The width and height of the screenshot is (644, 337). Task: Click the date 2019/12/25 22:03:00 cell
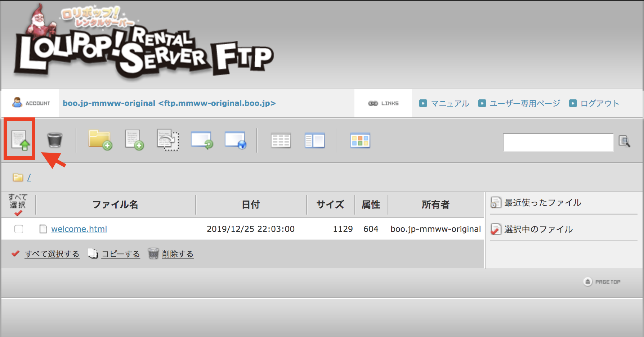pyautogui.click(x=251, y=229)
